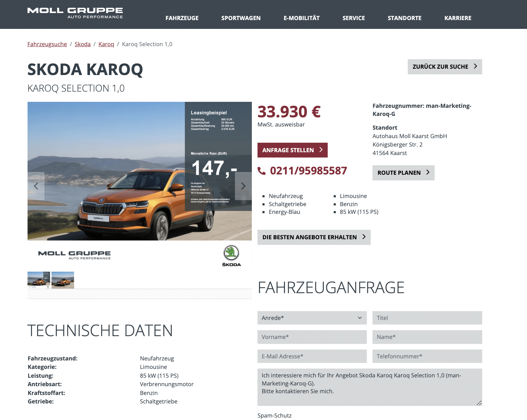Screen dimensions: 527x420
Task: Click the Moll Gruppe header logo
Action: (75, 13)
